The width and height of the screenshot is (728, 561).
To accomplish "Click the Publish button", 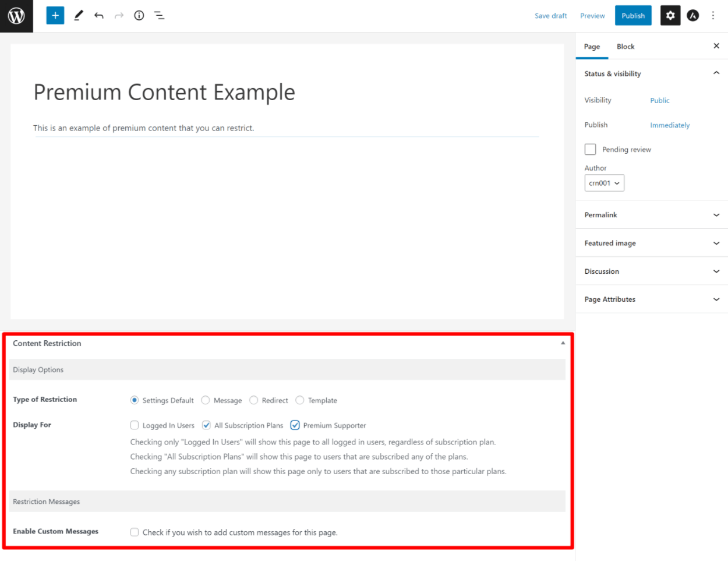I will (633, 16).
